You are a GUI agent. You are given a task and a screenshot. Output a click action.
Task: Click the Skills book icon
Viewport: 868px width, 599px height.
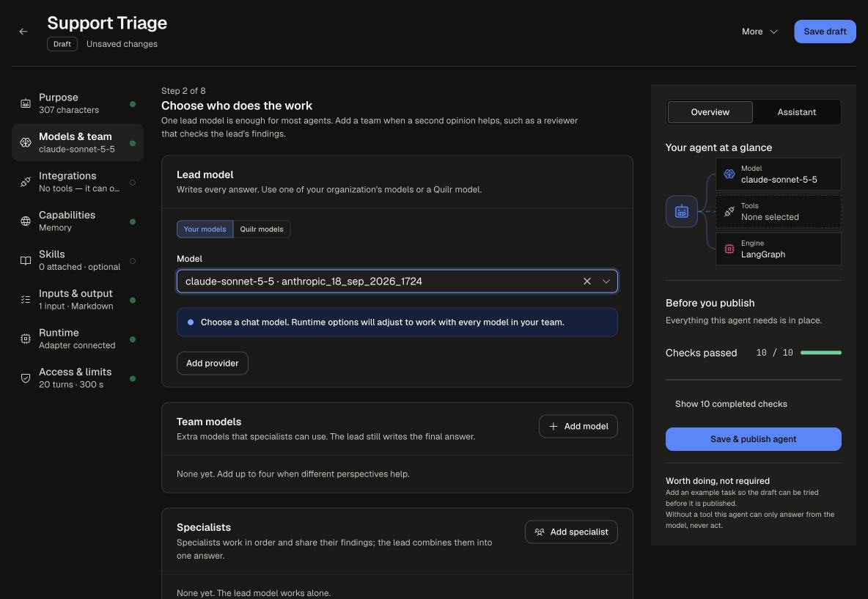(26, 261)
